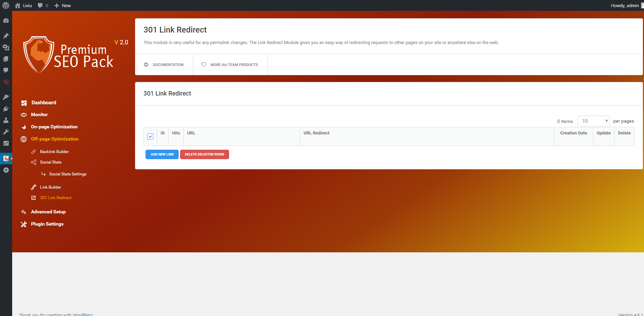Click the Hits column header

click(x=176, y=133)
